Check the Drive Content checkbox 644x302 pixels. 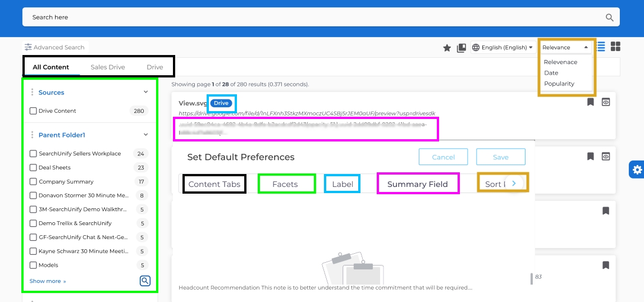coord(33,111)
